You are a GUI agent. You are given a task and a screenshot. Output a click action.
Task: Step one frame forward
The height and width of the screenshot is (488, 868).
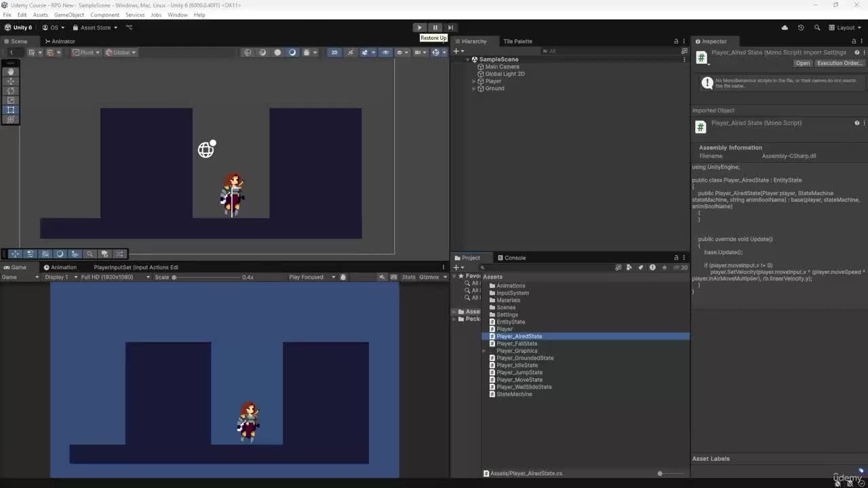pos(450,28)
